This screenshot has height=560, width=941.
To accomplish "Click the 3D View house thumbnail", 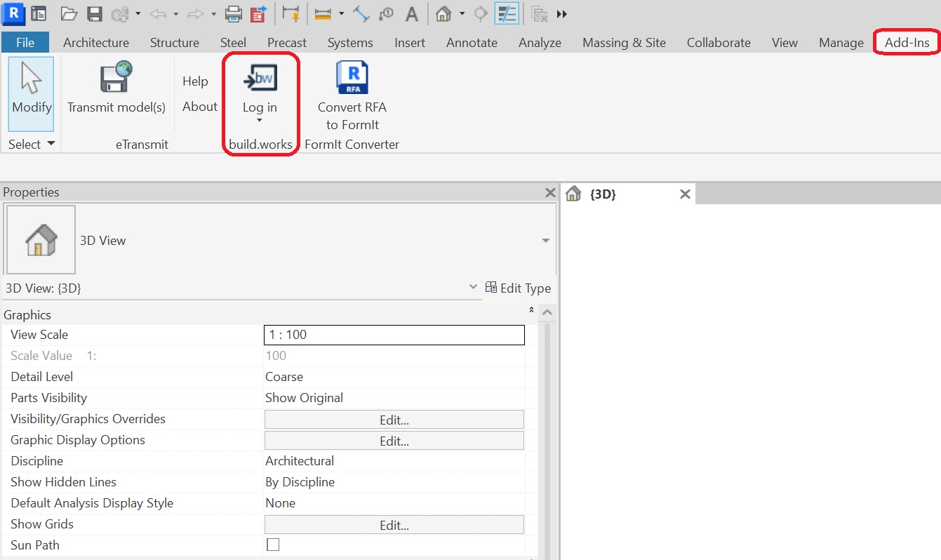I will click(41, 240).
